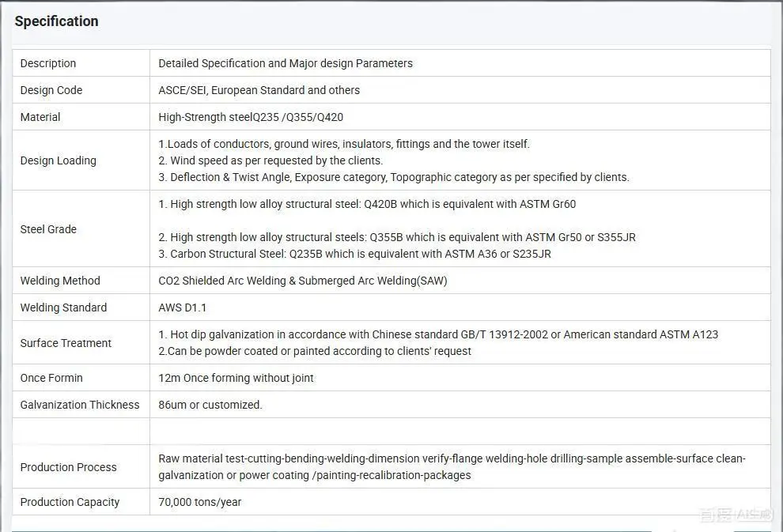783x532 pixels.
Task: Click the Q235B ASTM A36 line
Action: [354, 254]
